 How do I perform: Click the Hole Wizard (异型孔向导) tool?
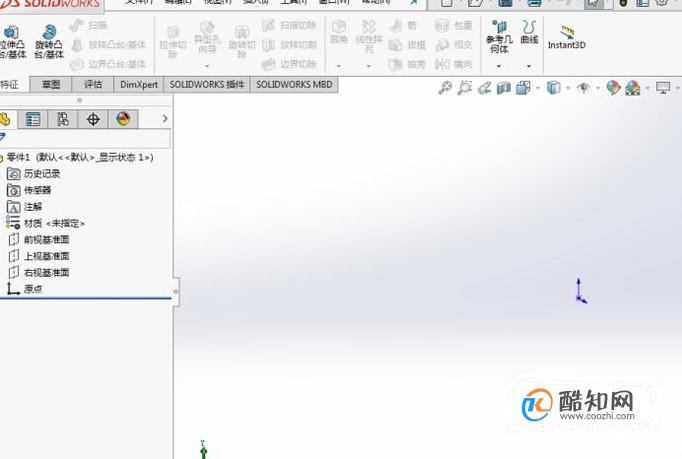[207, 38]
